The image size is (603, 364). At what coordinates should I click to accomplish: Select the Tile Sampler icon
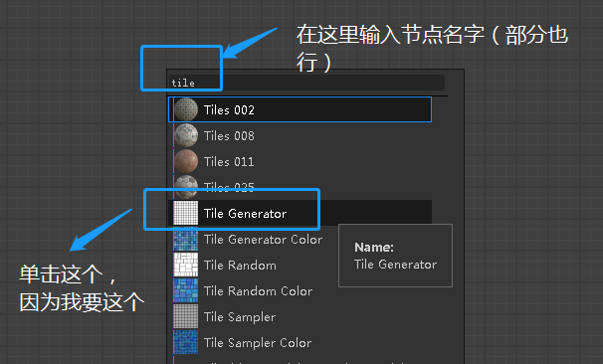(186, 316)
